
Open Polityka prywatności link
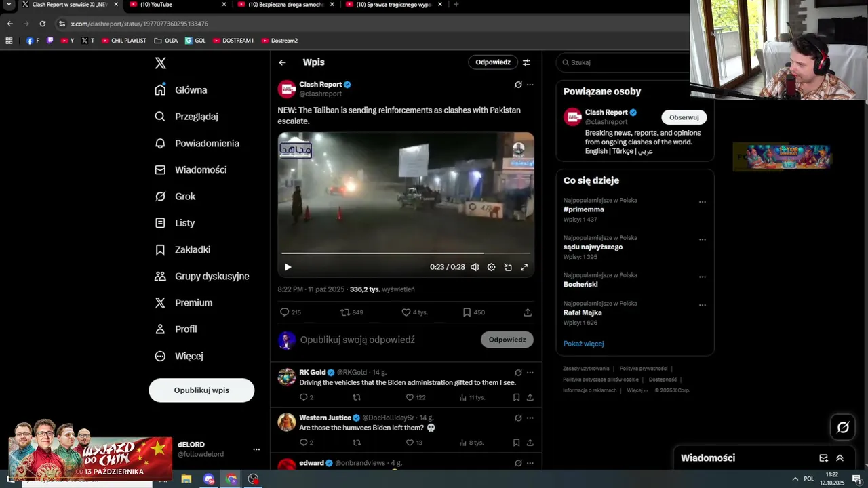[x=644, y=369]
